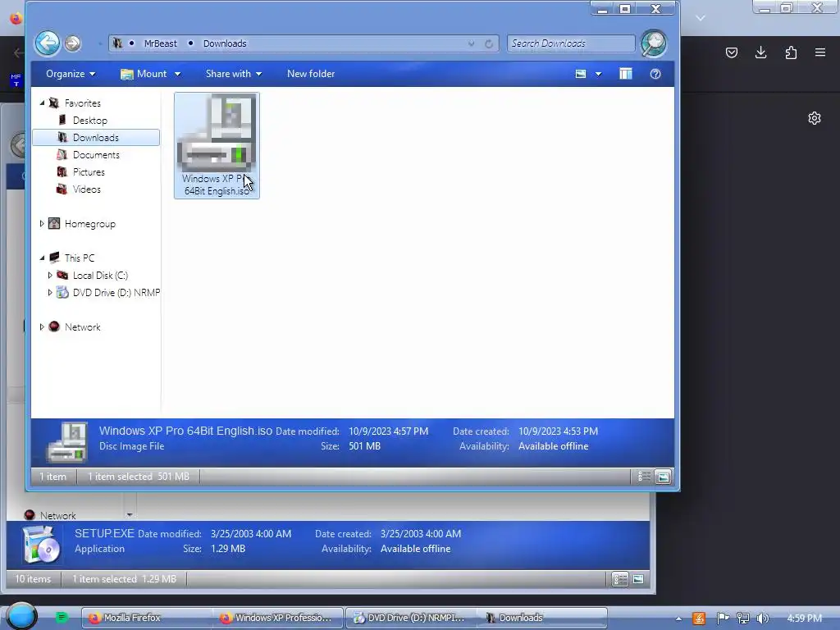Toggle the preview pane

click(626, 74)
